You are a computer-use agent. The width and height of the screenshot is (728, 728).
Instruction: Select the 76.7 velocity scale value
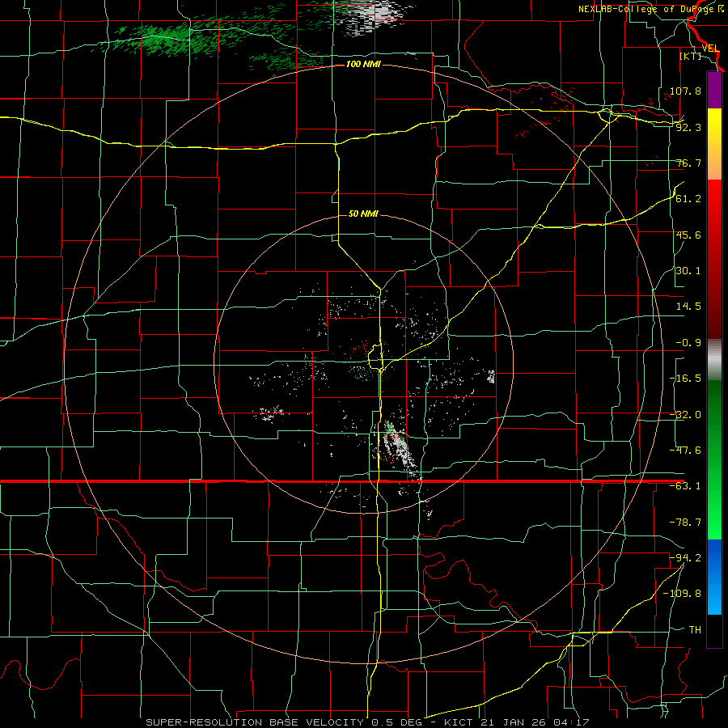[x=688, y=163]
